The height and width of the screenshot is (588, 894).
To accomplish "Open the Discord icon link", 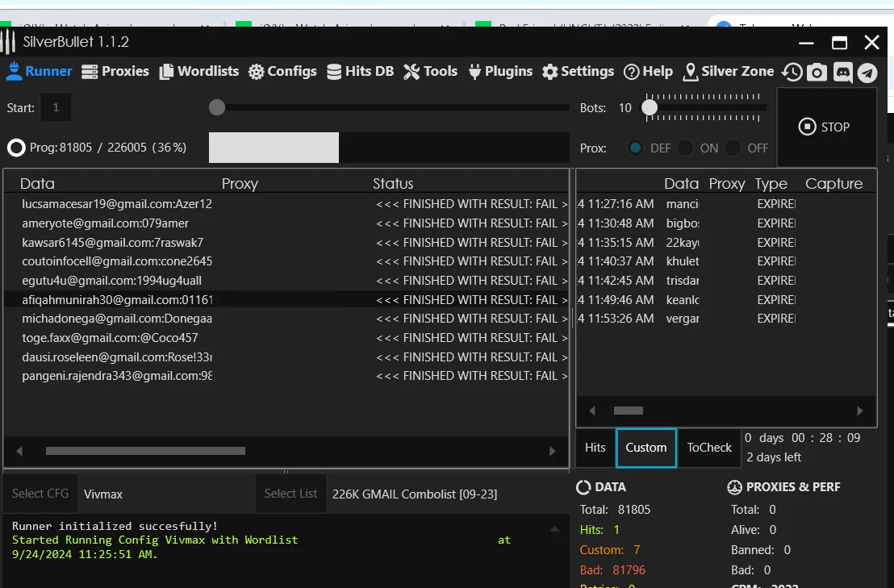I will coord(842,73).
